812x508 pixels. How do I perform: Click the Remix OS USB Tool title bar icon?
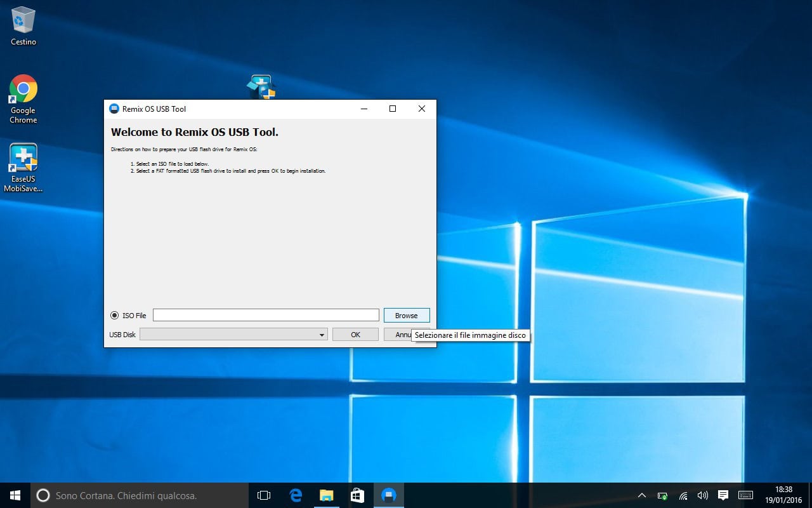point(114,109)
